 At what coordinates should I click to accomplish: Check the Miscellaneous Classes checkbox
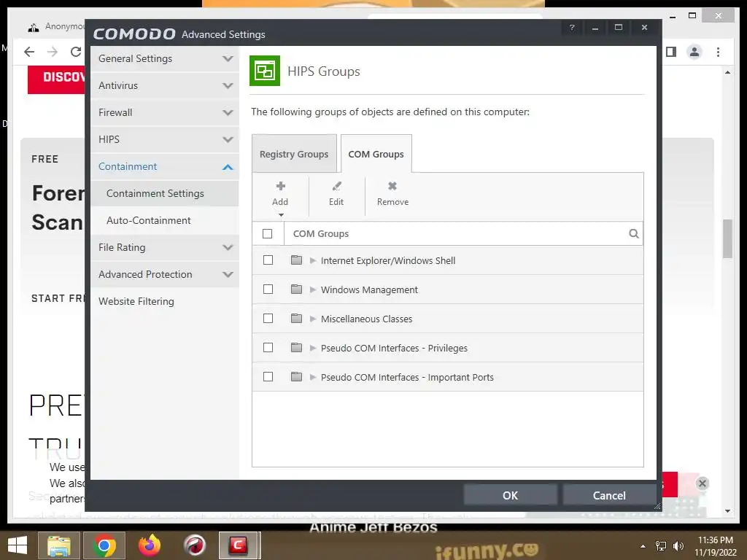pyautogui.click(x=268, y=318)
